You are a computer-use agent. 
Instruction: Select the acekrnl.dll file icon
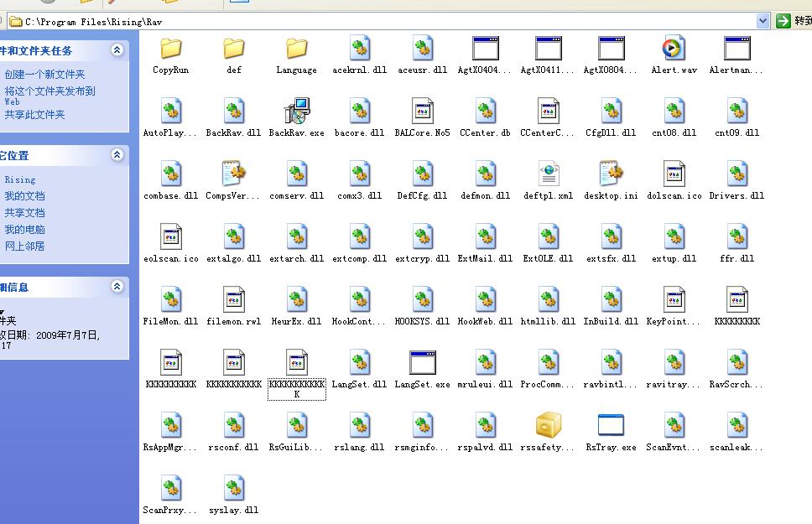point(359,48)
